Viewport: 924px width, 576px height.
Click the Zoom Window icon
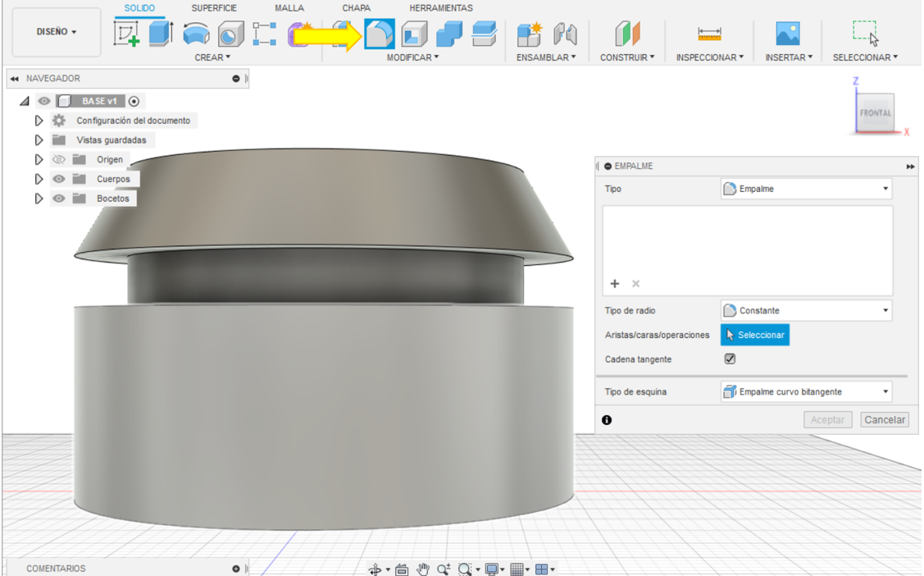(x=465, y=569)
